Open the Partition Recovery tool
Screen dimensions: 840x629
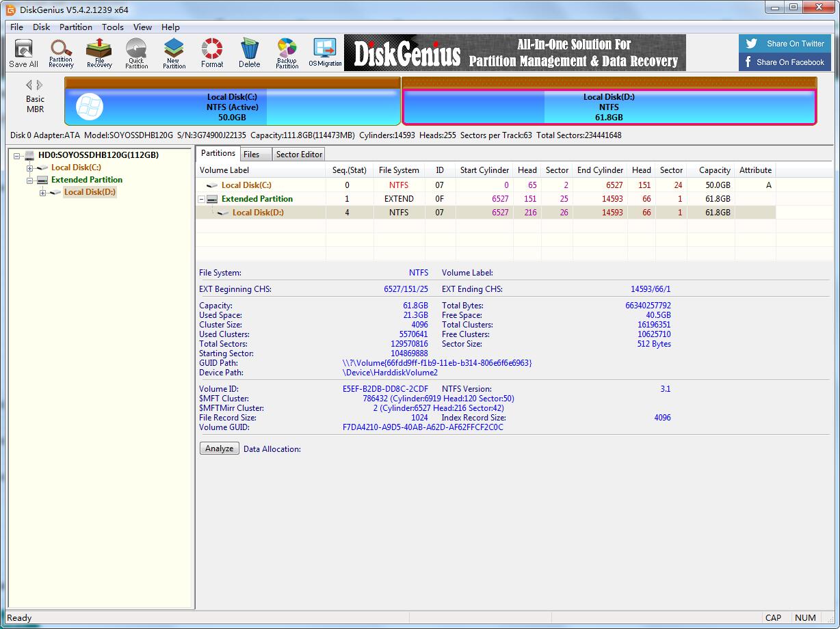[61, 53]
